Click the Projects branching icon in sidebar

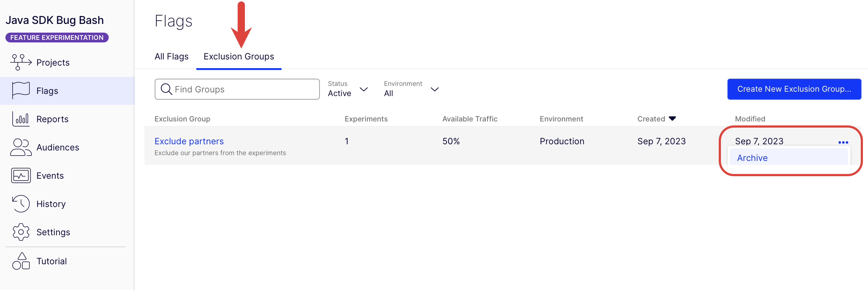[x=21, y=62]
